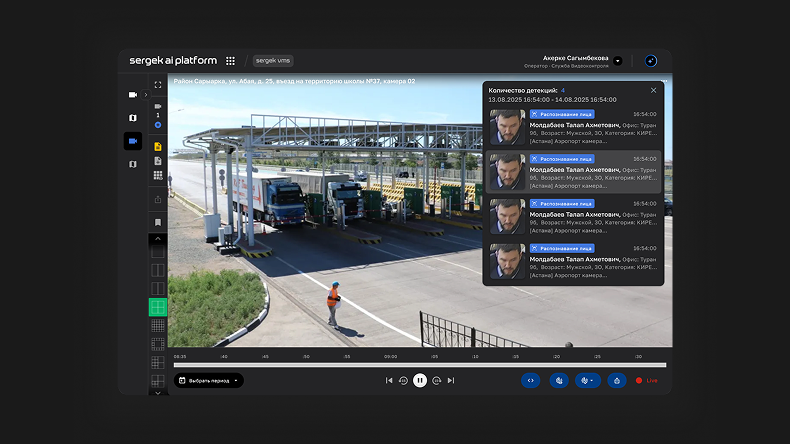790x444 pixels.
Task: Open the second detection face thumbnail
Action: [507, 171]
